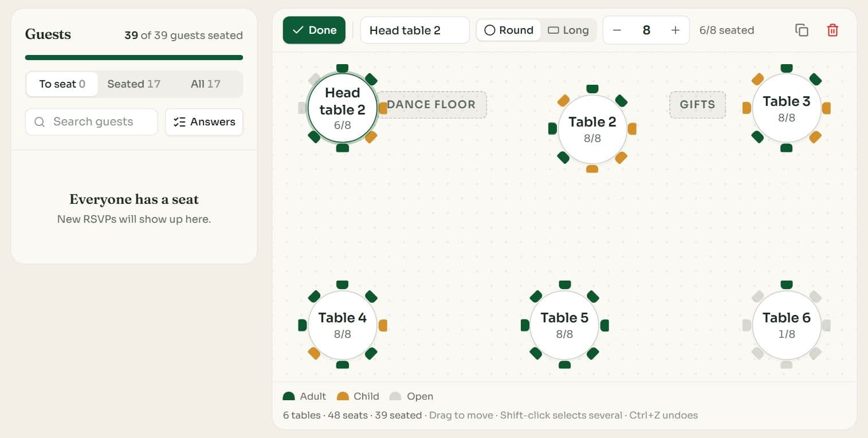The image size is (868, 438).
Task: Click the left child seat of Table 3
Action: [x=747, y=108]
